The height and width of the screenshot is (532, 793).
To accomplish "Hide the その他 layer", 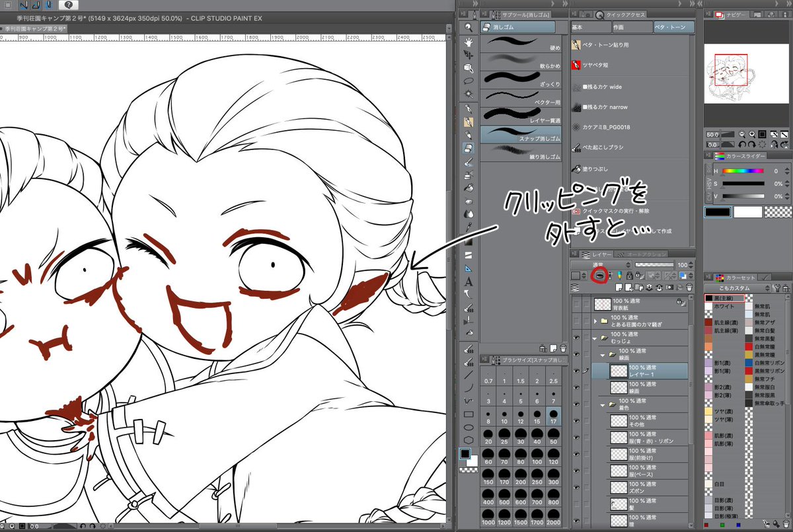I will 577,420.
